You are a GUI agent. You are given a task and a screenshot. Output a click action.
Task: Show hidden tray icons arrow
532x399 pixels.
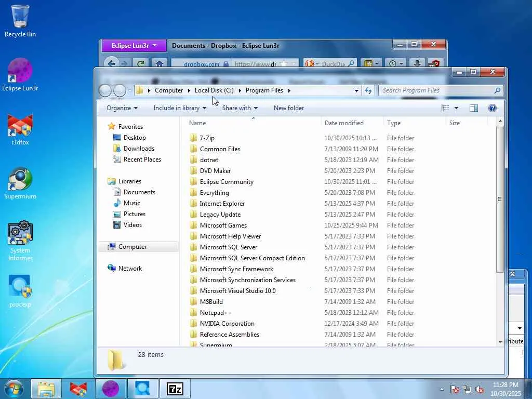click(x=442, y=389)
